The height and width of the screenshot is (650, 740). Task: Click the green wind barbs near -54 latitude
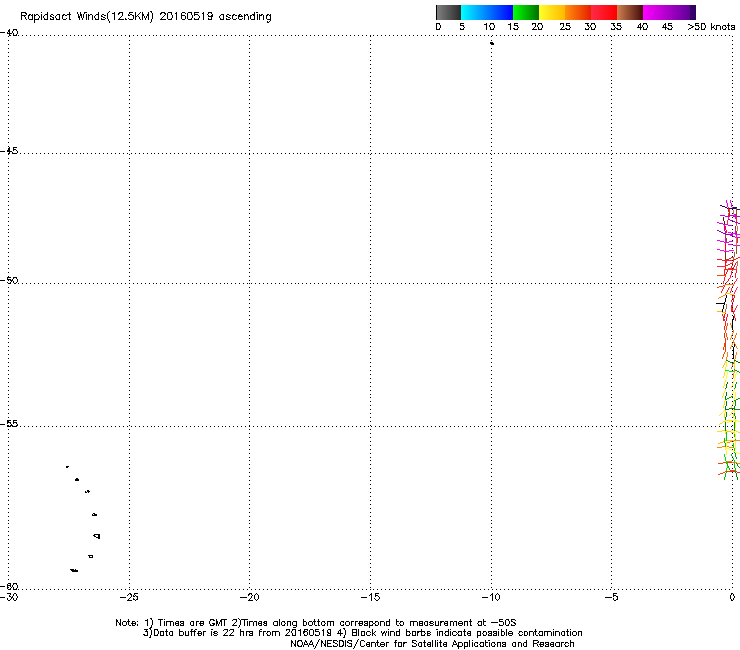click(x=731, y=404)
